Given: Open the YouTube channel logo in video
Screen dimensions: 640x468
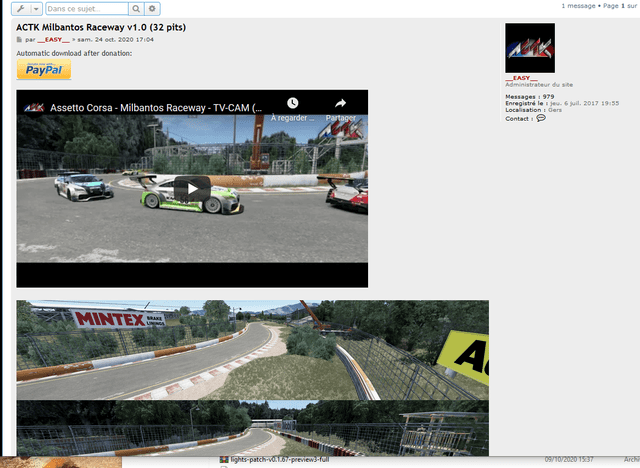Looking at the screenshot, I should 33,106.
